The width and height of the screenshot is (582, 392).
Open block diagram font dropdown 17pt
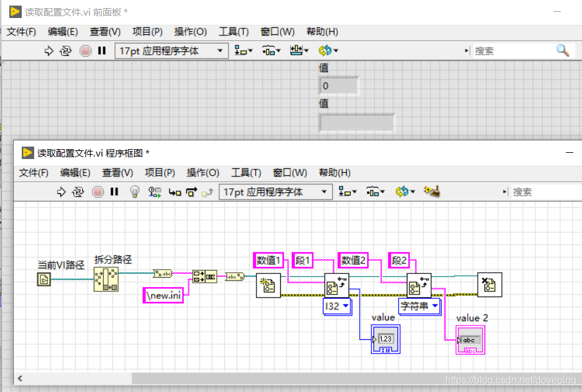click(x=275, y=192)
